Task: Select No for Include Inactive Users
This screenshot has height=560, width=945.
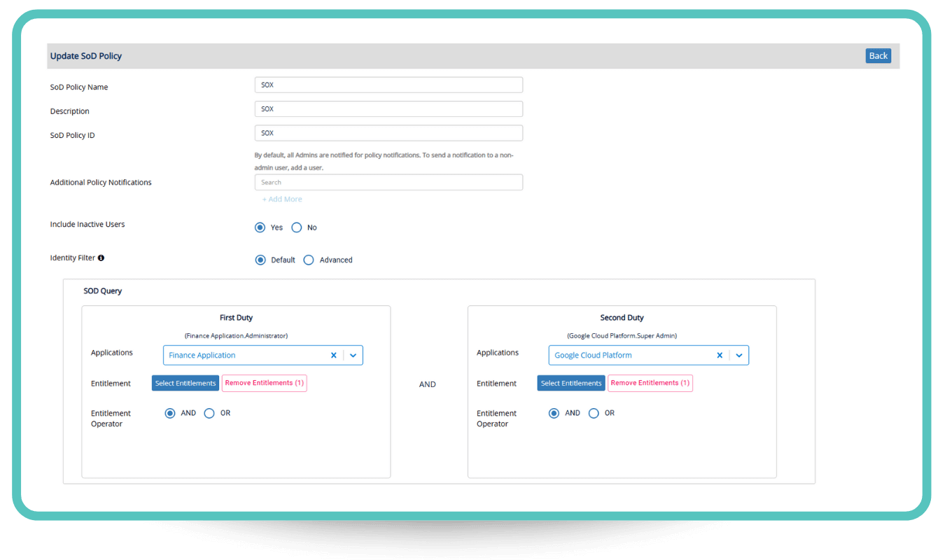Action: click(296, 227)
